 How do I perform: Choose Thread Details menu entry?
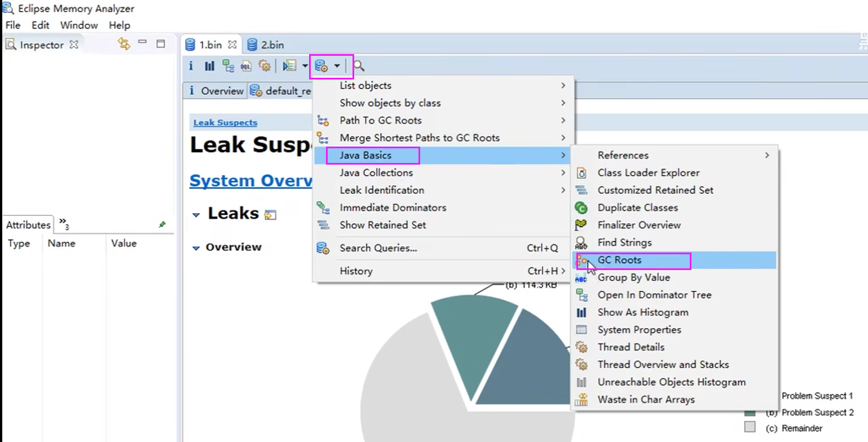coord(675,347)
